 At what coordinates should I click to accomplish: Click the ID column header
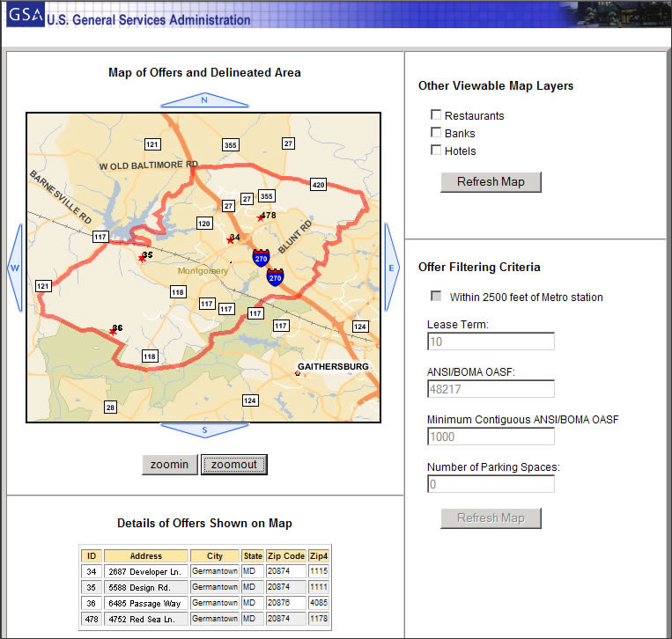pyautogui.click(x=92, y=556)
